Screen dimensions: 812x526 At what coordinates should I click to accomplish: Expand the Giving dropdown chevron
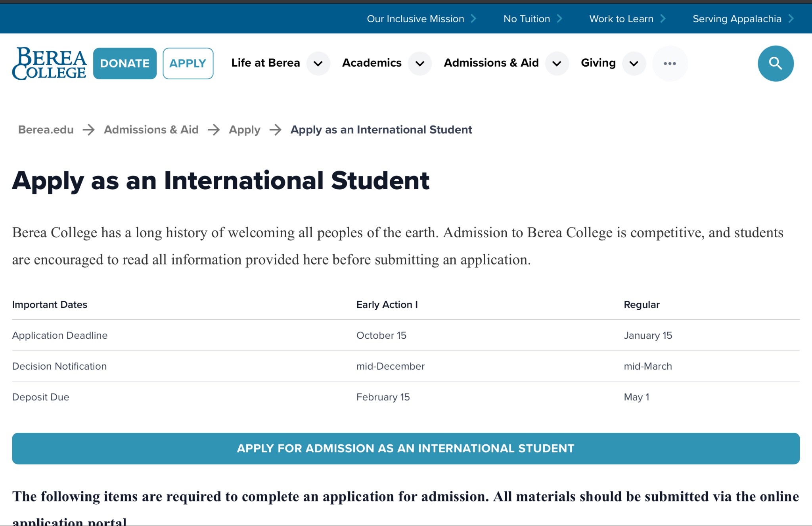tap(634, 63)
